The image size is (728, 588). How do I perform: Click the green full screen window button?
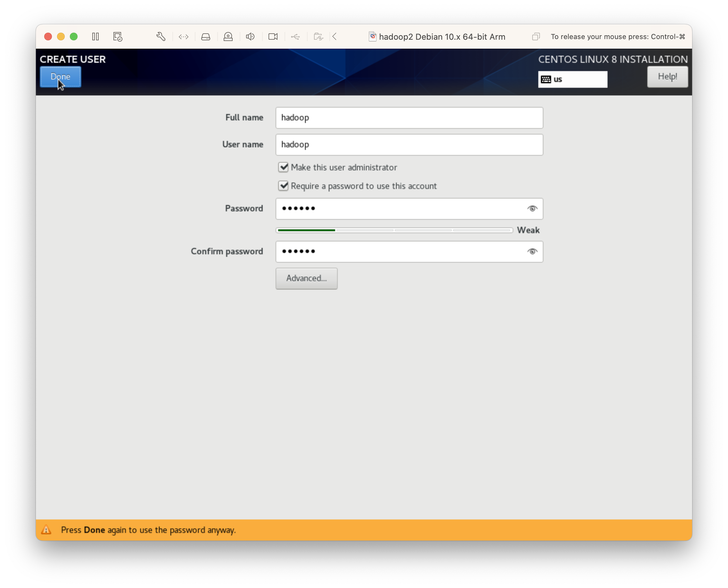point(74,37)
